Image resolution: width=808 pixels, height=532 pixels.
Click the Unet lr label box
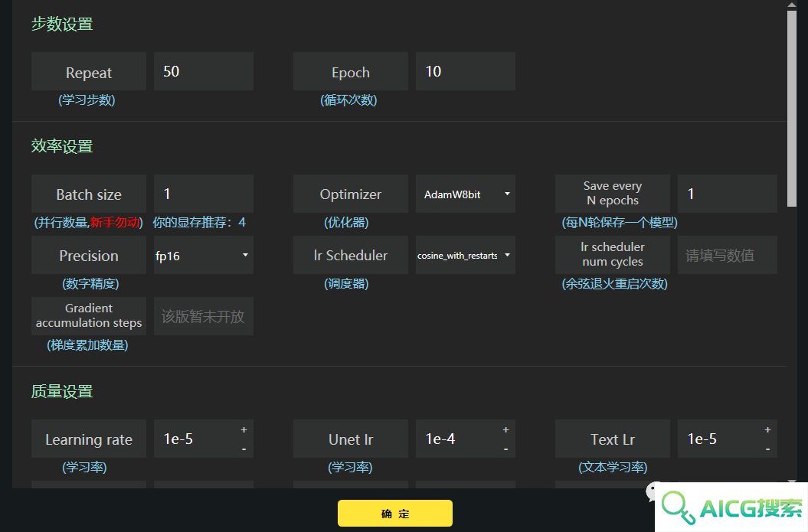351,439
